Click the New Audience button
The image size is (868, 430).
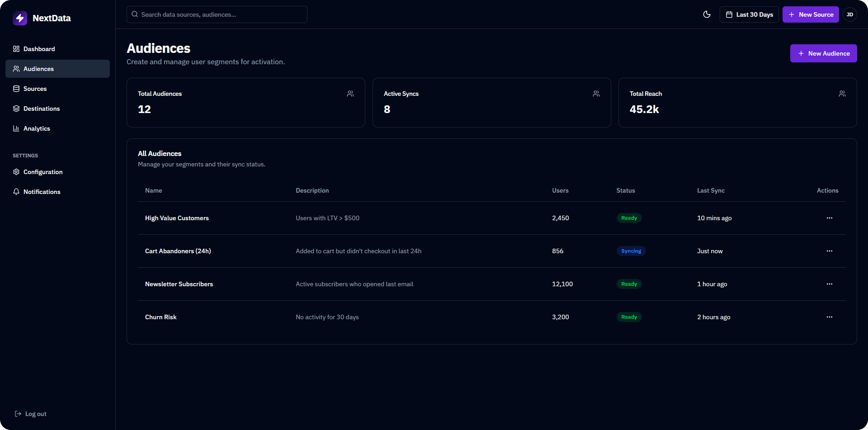[x=823, y=53]
